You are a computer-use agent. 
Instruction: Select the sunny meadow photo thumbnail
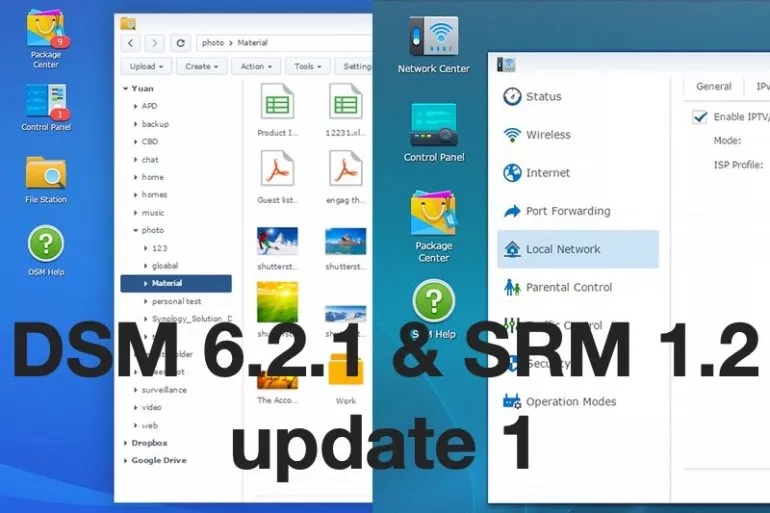click(x=277, y=302)
